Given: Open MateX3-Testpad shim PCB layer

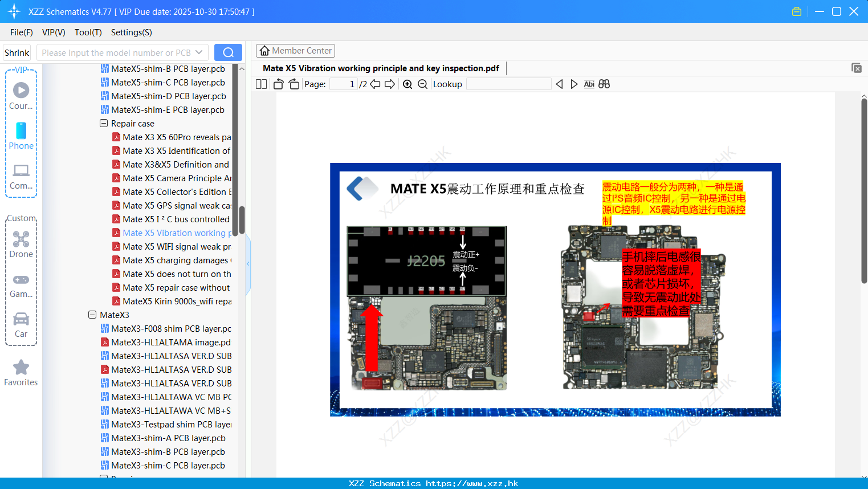Looking at the screenshot, I should coord(166,424).
